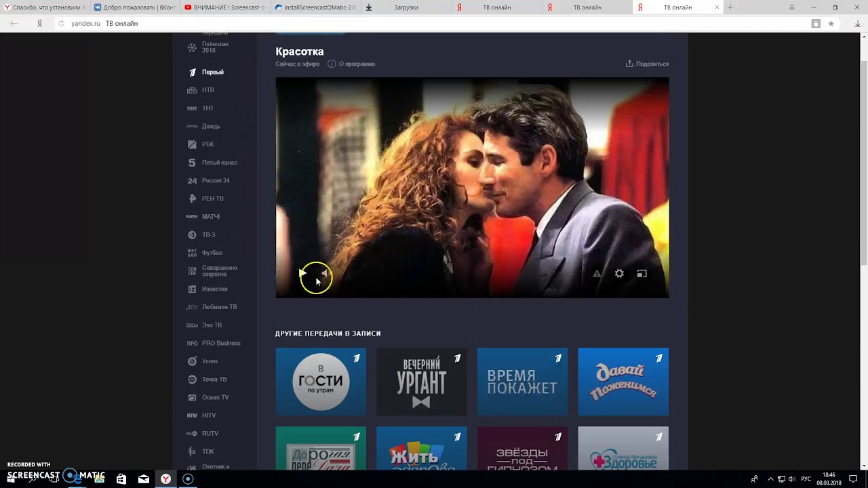Toggle player mini-window mode icon
This screenshot has height=488, width=868.
click(642, 274)
